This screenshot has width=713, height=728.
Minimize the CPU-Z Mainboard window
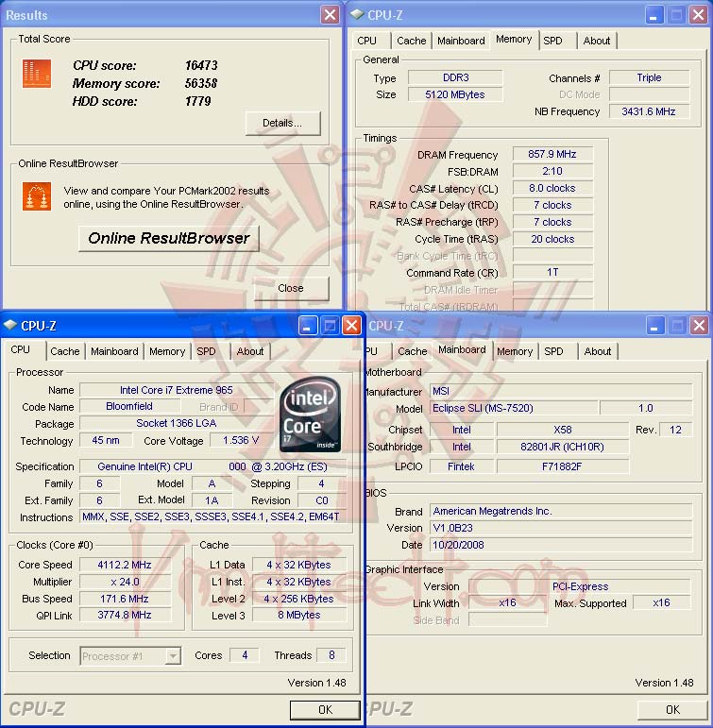coord(654,326)
